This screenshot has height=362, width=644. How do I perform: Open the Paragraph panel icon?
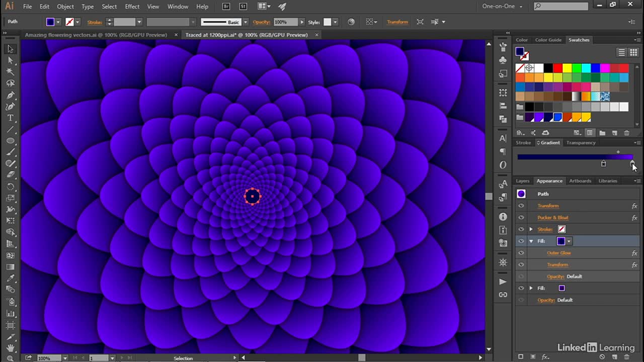[x=503, y=151]
